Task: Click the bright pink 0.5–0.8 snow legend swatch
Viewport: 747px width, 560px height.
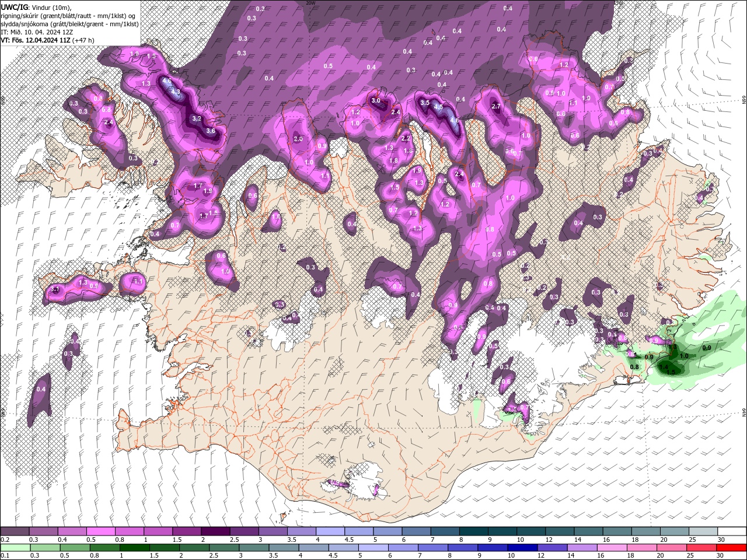Action: [100, 531]
